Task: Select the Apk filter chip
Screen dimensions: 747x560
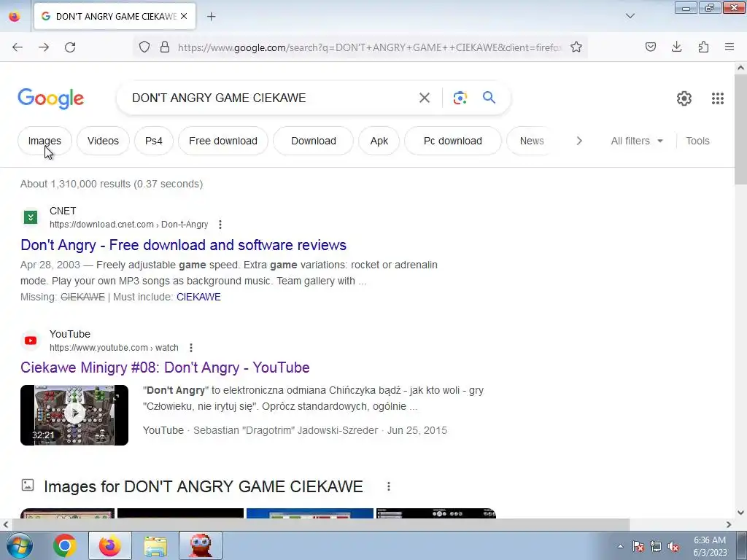Action: click(x=379, y=141)
